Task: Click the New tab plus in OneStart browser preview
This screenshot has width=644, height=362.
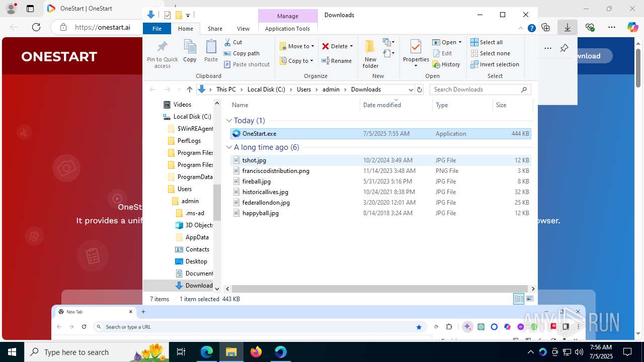Action: pyautogui.click(x=143, y=312)
